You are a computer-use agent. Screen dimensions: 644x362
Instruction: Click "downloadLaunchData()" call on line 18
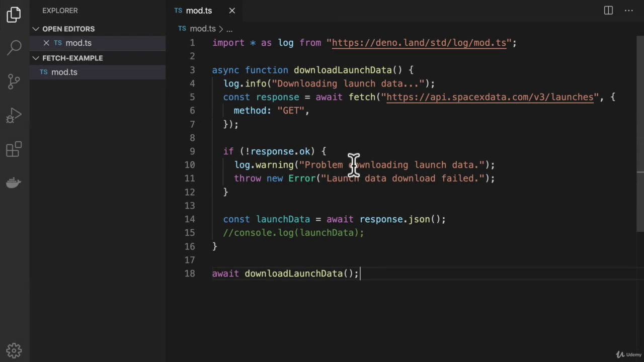click(x=299, y=274)
